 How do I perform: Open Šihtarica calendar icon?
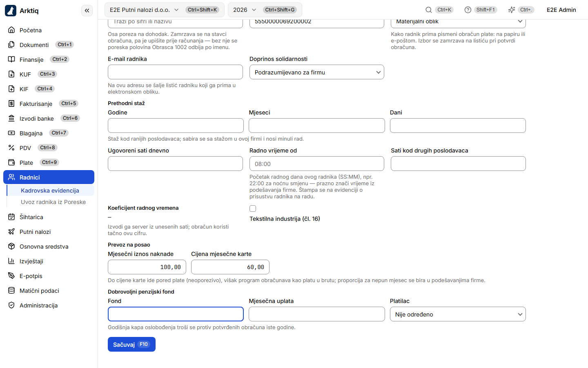[x=11, y=217]
